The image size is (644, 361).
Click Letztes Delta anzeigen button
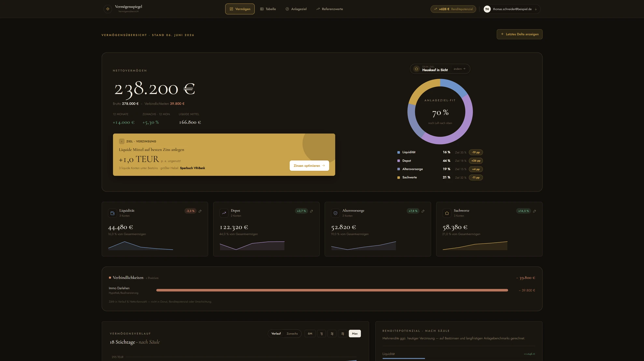tap(519, 34)
